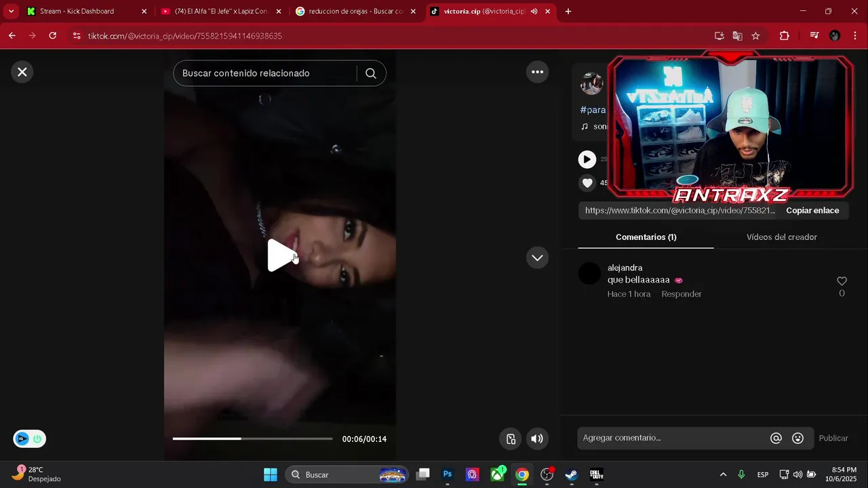The height and width of the screenshot is (488, 868).
Task: Close the Kick Dashboard tab
Action: (144, 12)
